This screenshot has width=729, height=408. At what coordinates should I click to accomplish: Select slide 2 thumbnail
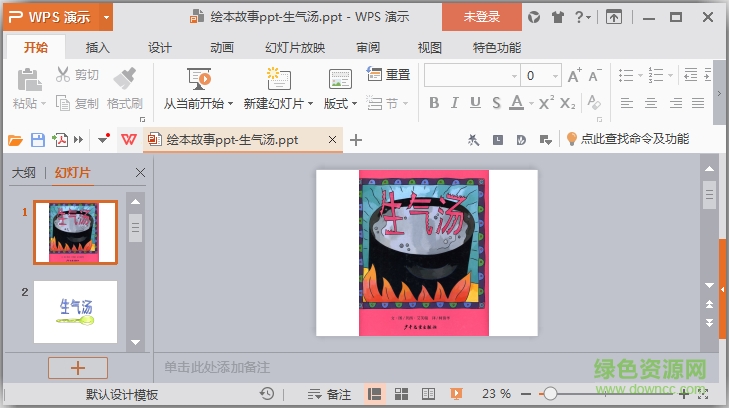[75, 312]
